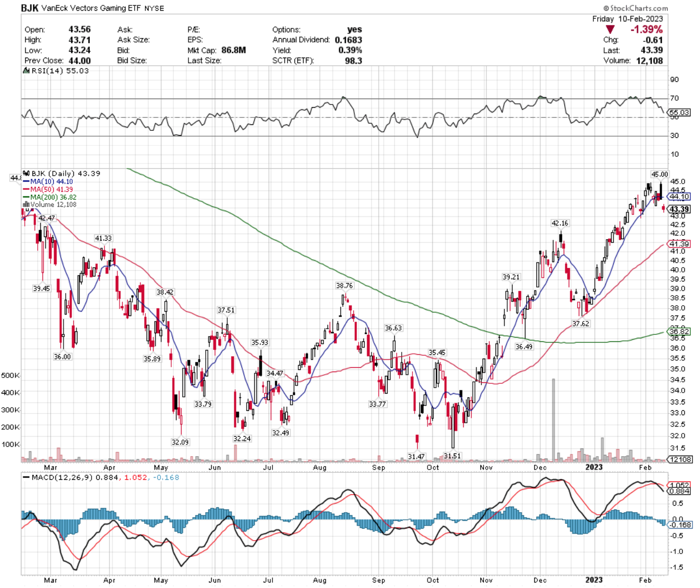Viewport: 700px width, 588px height.
Task: Click the 35.93 price label
Action: tap(260, 342)
